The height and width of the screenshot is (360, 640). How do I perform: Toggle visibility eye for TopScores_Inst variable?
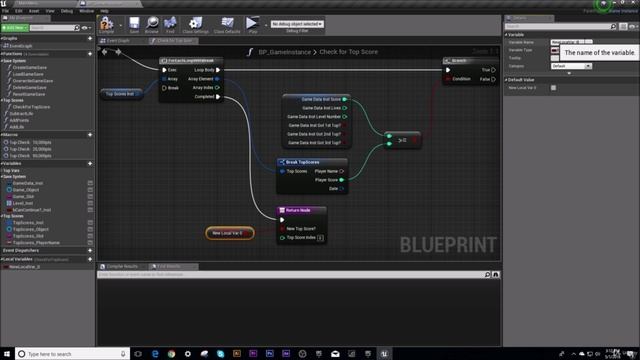(x=90, y=223)
